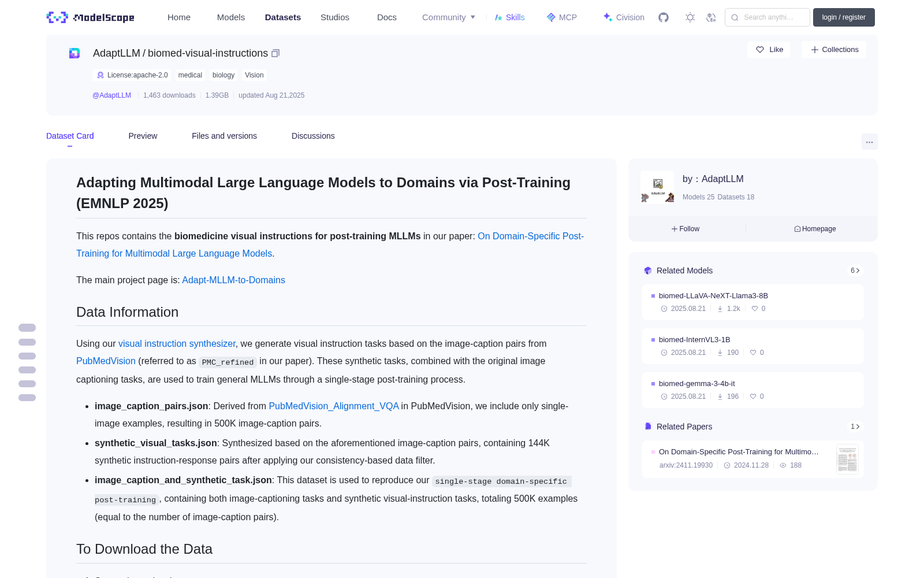Click the heart Like button
Screen dimensions: 924x578
(769, 50)
